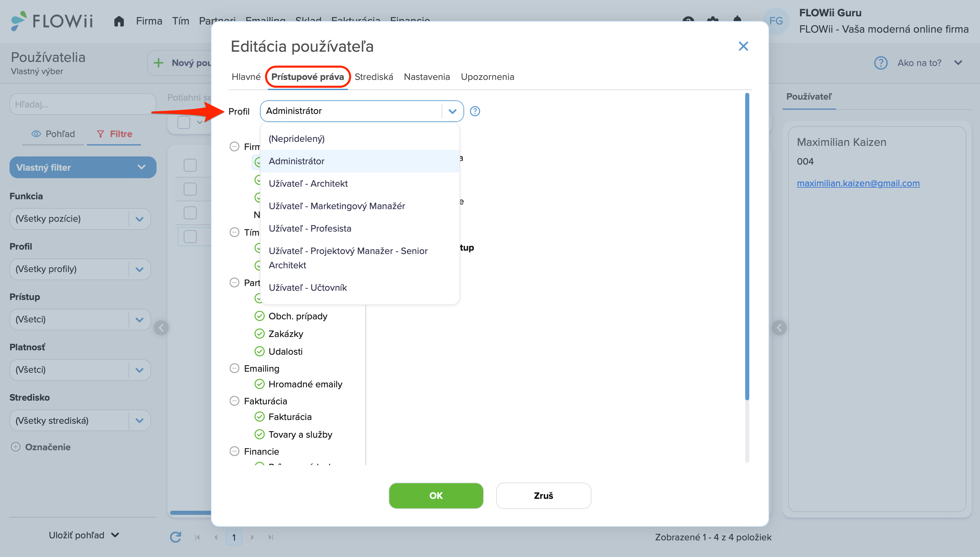The width and height of the screenshot is (980, 557).
Task: Open the FG user avatar
Action: [x=775, y=21]
